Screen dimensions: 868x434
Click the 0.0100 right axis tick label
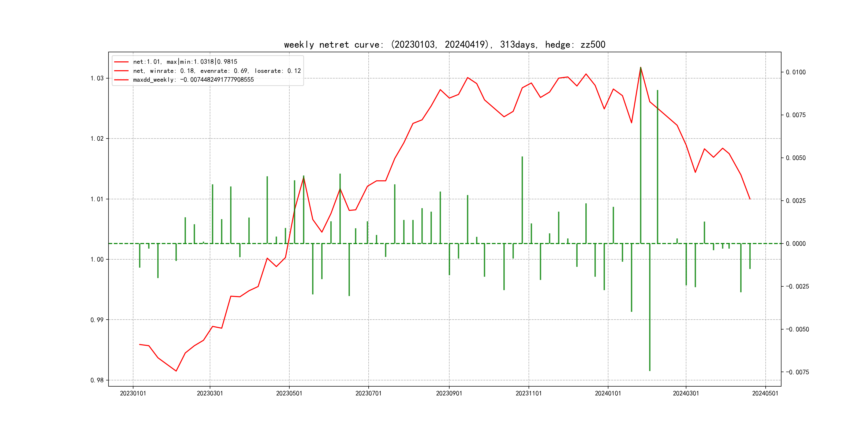pos(796,72)
